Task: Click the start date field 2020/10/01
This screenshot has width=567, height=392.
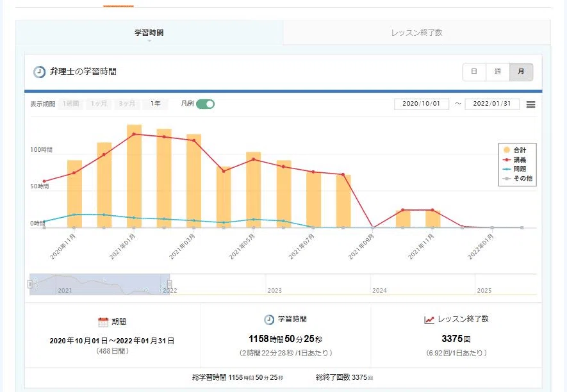Action: click(x=422, y=104)
